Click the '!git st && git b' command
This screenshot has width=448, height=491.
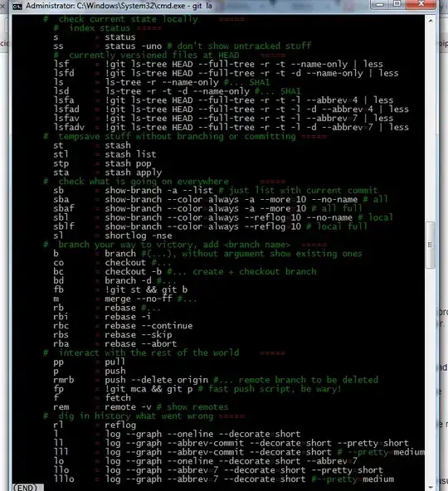tap(146, 289)
